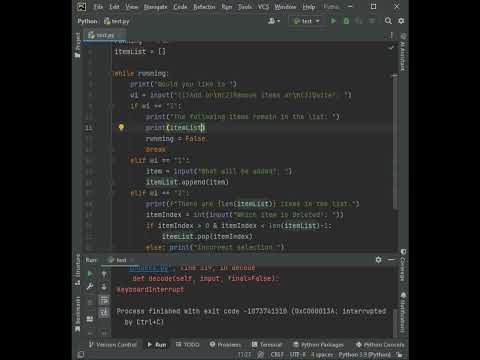Image resolution: width=480 pixels, height=360 pixels.
Task: Click the Python project breadcrumb
Action: coord(87,21)
